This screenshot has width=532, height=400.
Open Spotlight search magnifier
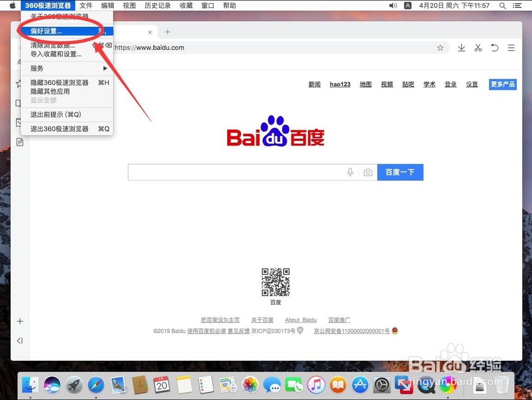[x=503, y=5]
